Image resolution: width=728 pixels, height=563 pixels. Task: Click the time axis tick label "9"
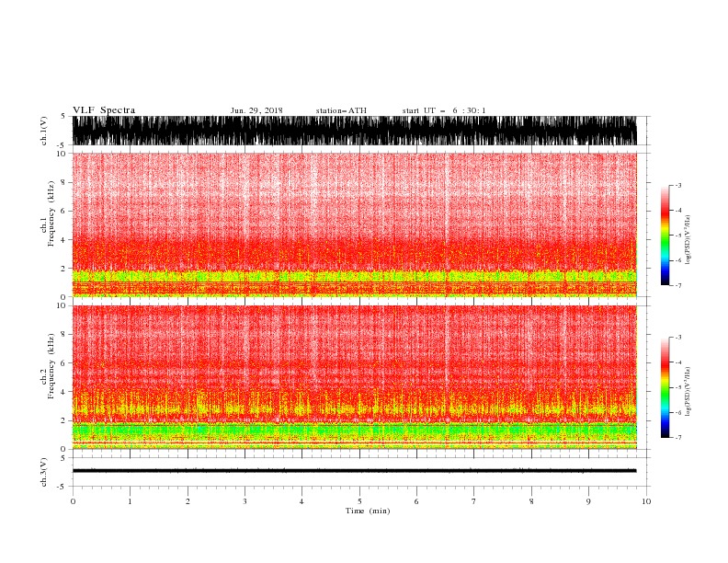[x=588, y=501]
